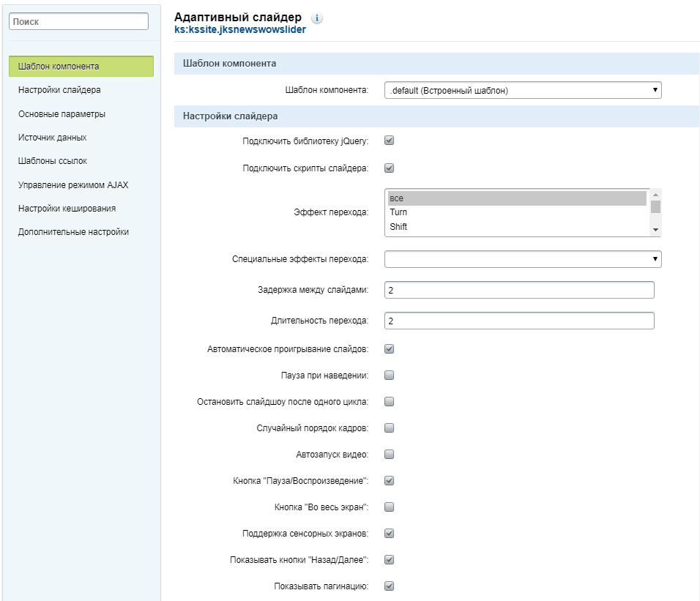Enable Автозапуск видео checkbox
Viewport: 700px width, 601px height.
[x=390, y=454]
